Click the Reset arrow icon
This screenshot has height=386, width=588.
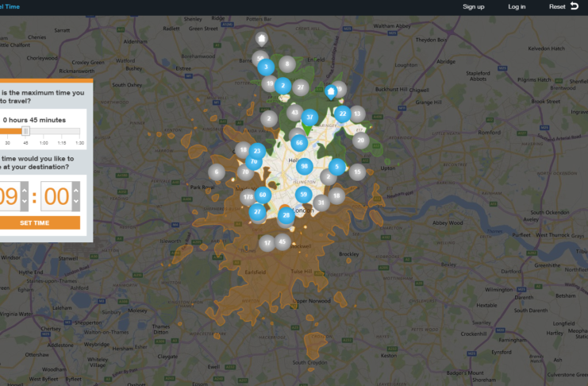573,6
